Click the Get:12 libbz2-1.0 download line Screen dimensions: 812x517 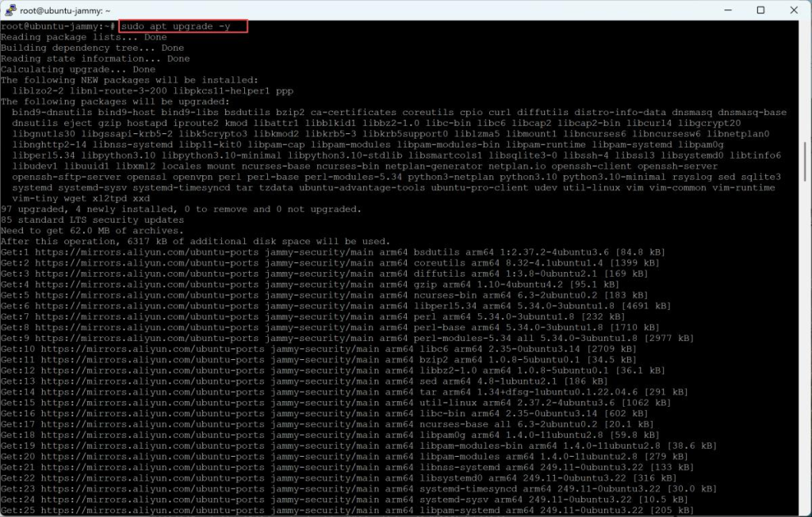(333, 371)
